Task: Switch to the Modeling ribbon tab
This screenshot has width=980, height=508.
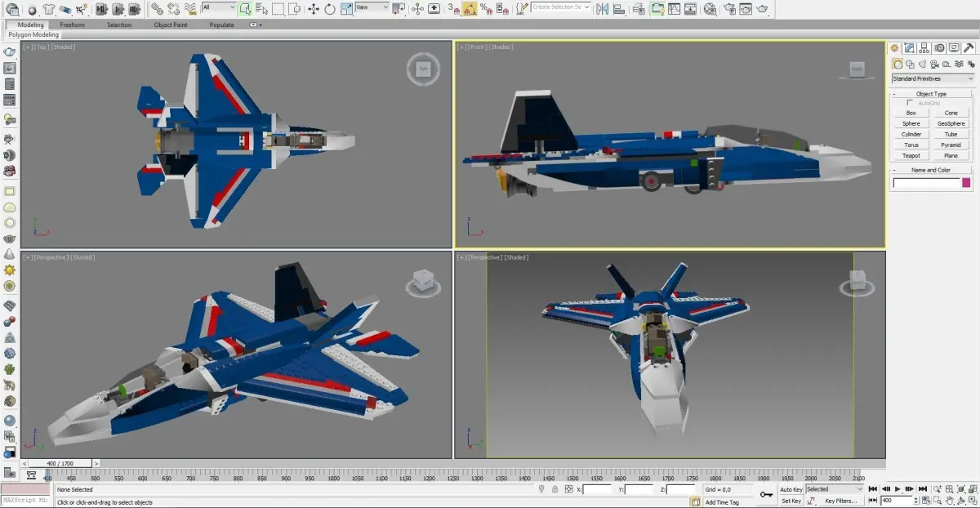Action: pos(31,25)
